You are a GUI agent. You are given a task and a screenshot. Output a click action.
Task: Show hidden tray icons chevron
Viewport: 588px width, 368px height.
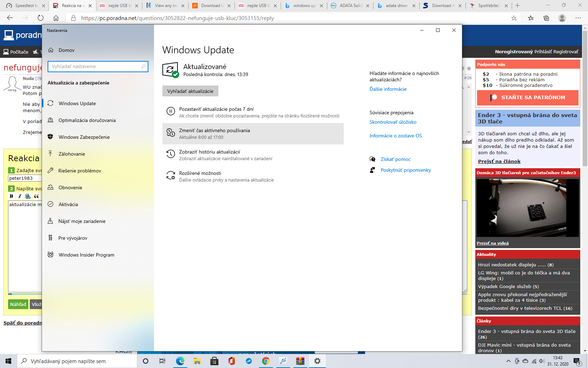pos(508,361)
